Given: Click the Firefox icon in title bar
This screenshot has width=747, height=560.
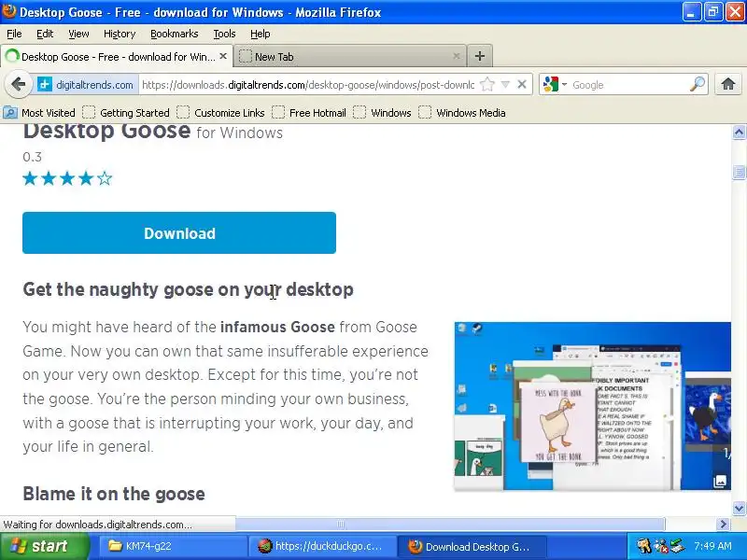Looking at the screenshot, I should pyautogui.click(x=8, y=11).
